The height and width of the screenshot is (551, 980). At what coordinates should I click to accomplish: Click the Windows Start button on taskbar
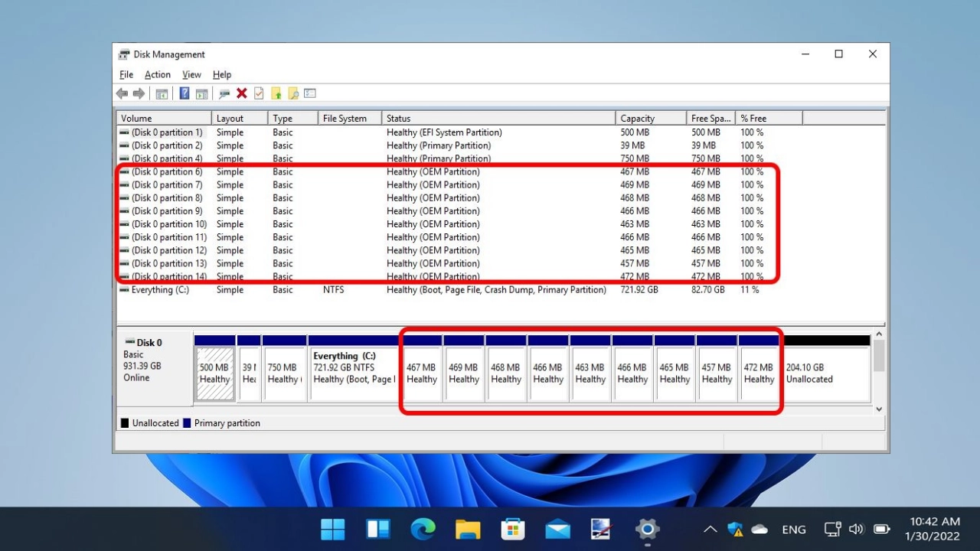[x=333, y=529]
